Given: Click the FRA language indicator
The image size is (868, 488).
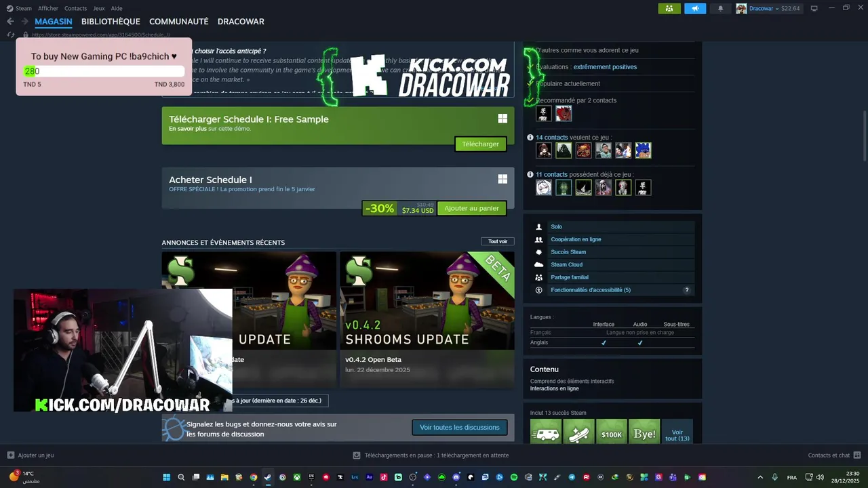Looking at the screenshot, I should click(x=792, y=477).
